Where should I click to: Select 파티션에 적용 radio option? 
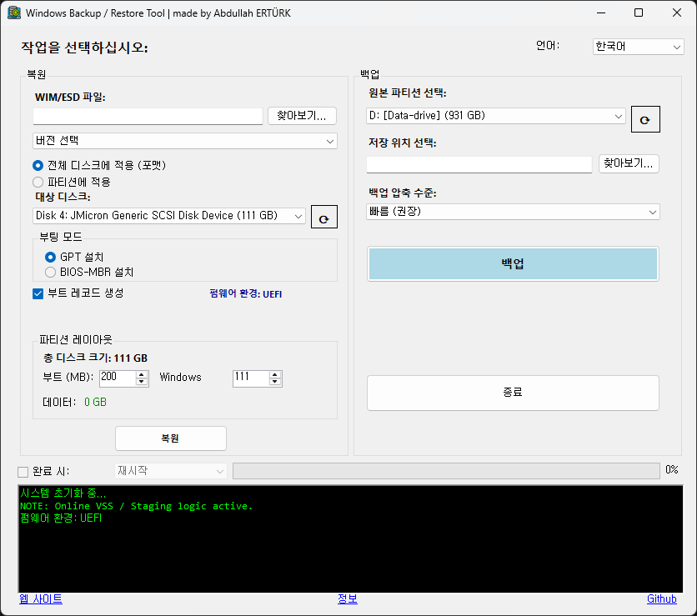click(72, 182)
